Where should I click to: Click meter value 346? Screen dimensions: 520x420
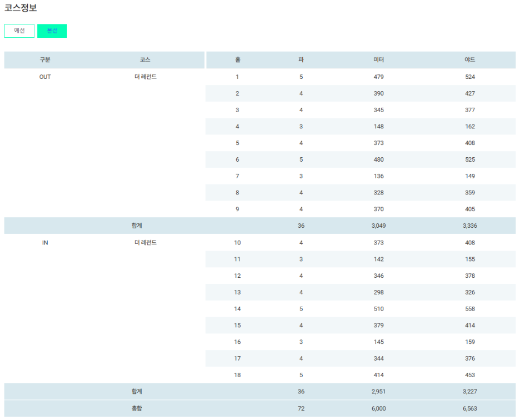(x=378, y=276)
